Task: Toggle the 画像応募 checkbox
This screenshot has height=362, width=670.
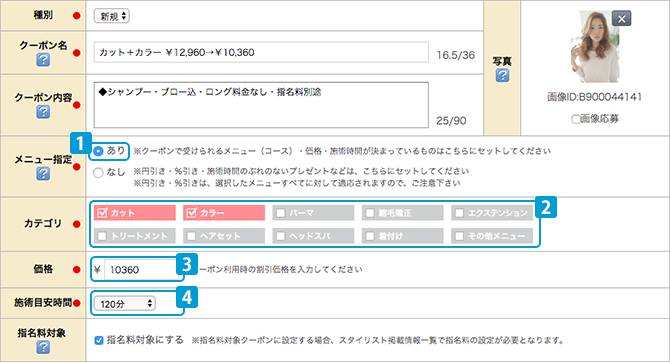Action: pyautogui.click(x=576, y=119)
